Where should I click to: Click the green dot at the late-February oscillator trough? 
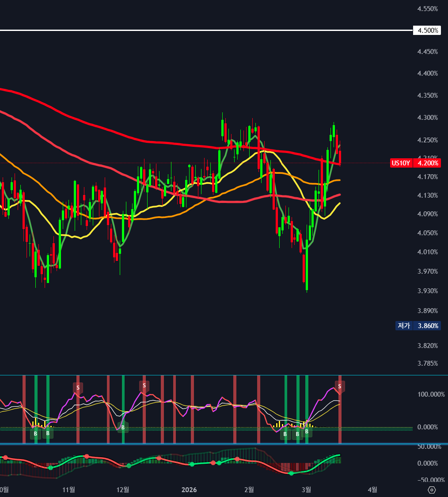291,473
